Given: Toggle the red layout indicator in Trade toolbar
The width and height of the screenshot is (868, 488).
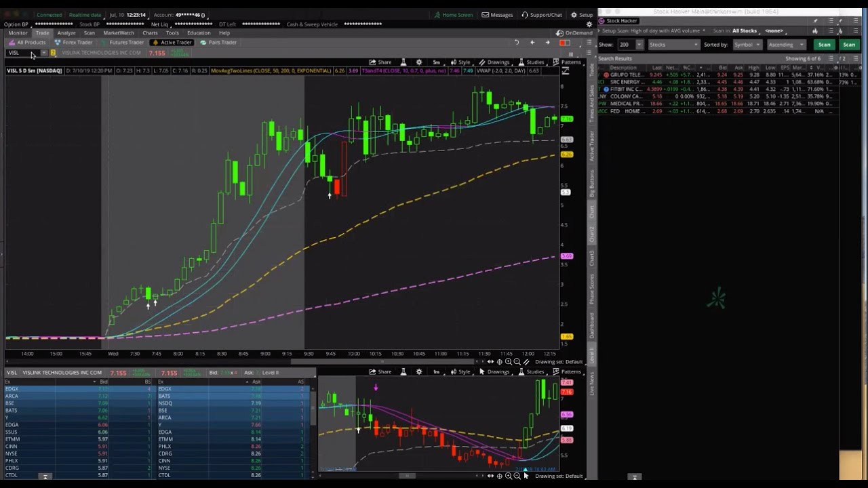Looking at the screenshot, I should [564, 42].
